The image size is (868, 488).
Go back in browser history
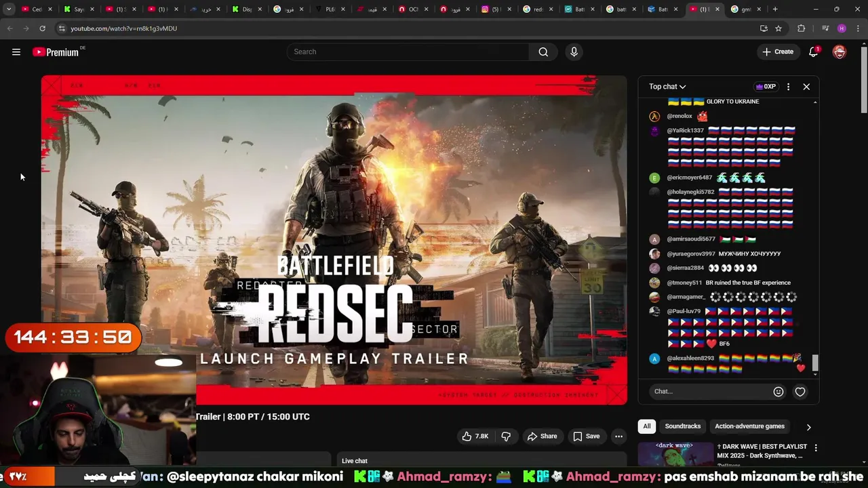click(9, 28)
